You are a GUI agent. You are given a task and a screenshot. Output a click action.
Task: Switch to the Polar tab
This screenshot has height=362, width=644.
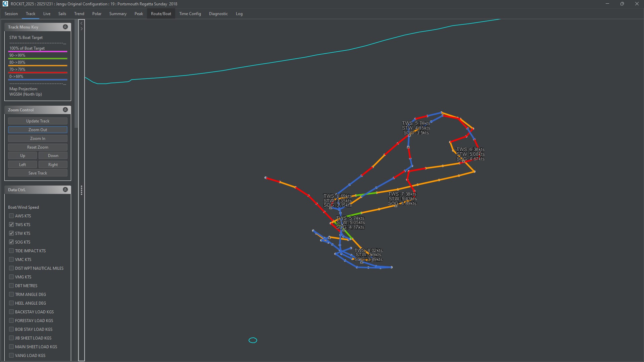[x=97, y=14]
